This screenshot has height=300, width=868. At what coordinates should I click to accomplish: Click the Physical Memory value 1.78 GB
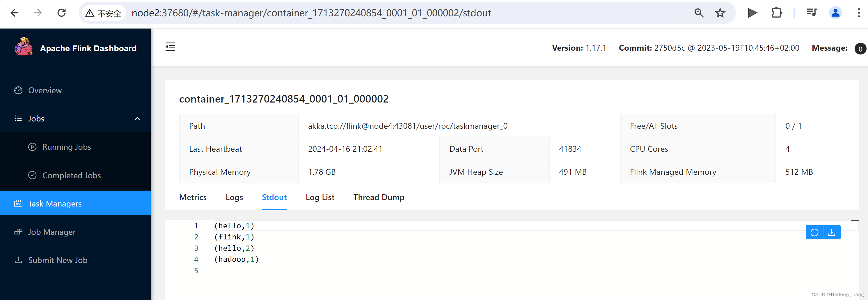tap(322, 172)
